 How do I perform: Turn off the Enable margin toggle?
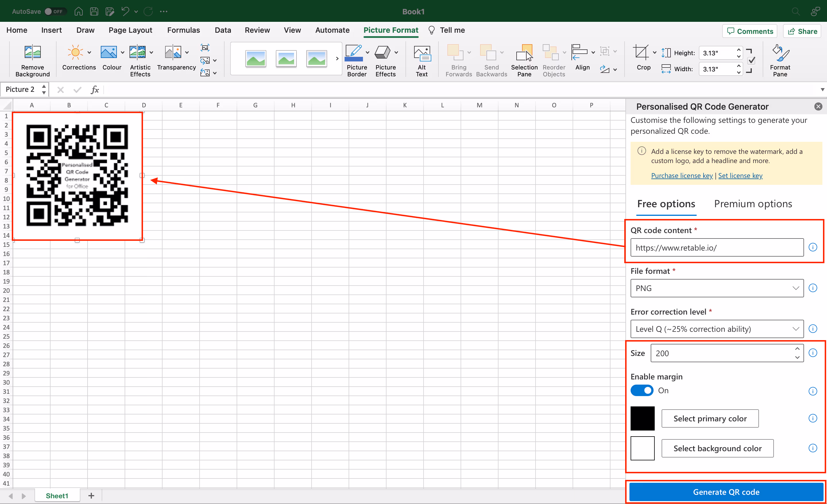642,391
